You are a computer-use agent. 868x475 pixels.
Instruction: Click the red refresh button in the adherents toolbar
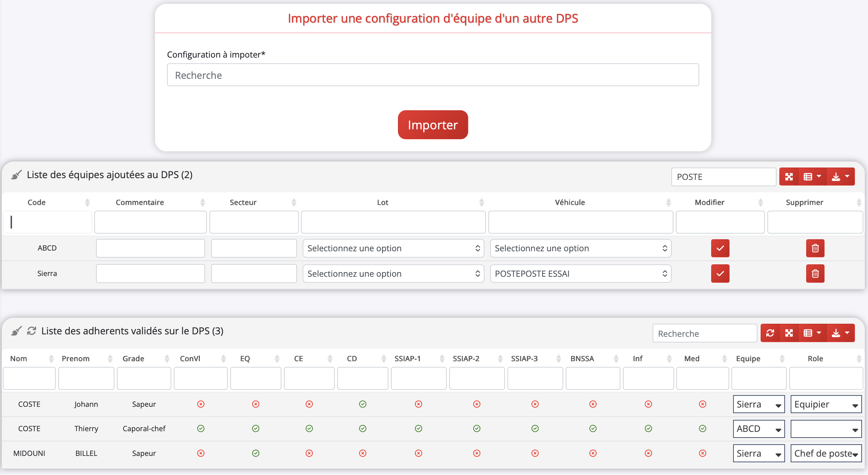pos(770,333)
